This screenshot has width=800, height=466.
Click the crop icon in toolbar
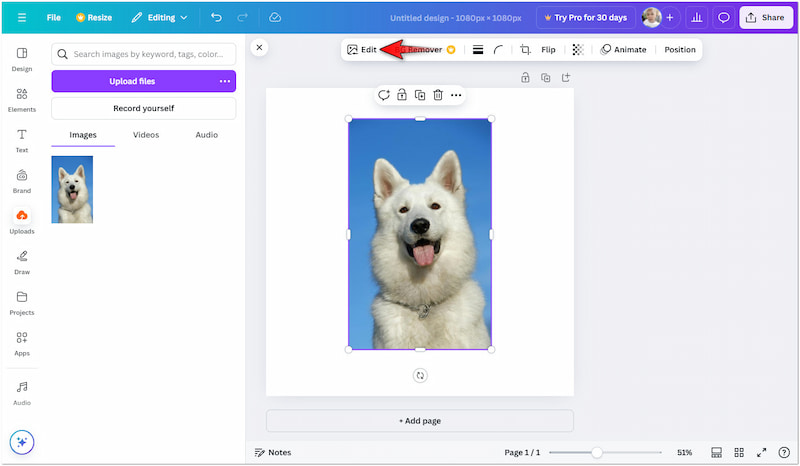(x=525, y=50)
